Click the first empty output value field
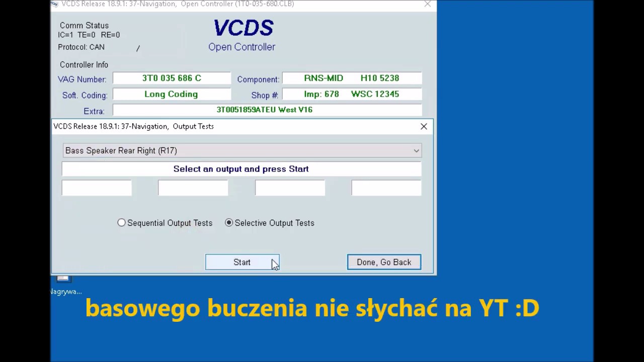This screenshot has height=362, width=644. [97, 188]
